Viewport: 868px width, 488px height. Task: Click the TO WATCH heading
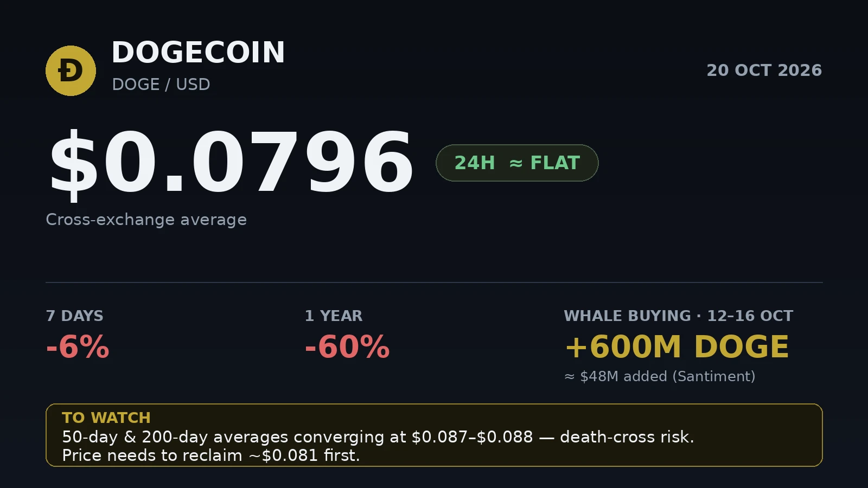point(106,418)
